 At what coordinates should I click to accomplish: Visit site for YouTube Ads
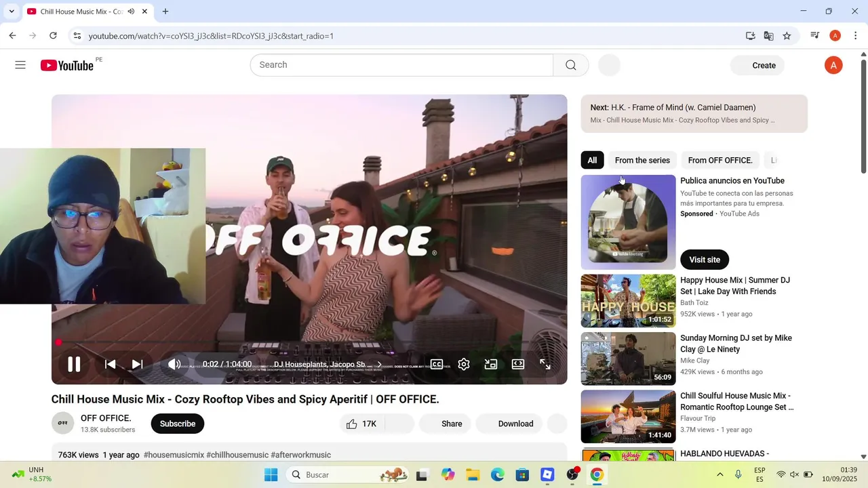tap(705, 260)
